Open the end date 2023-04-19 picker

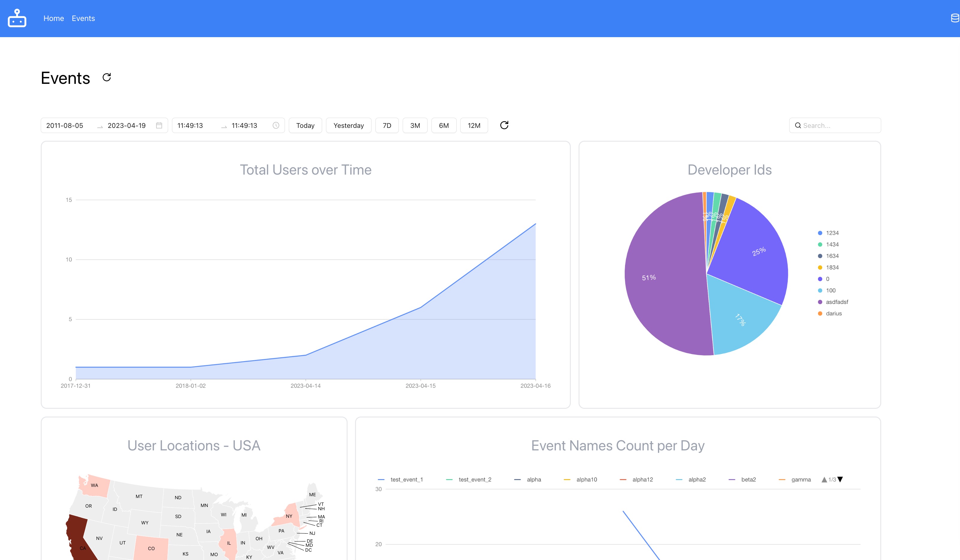tap(126, 125)
